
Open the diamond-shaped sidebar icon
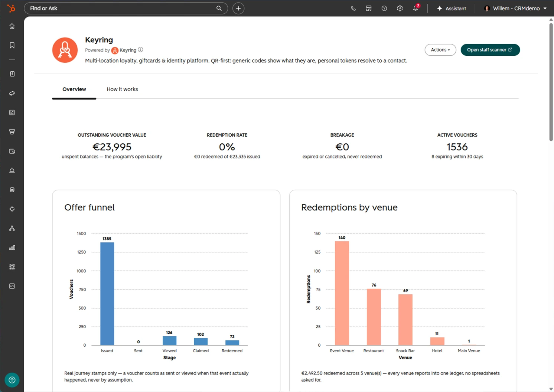click(x=12, y=209)
